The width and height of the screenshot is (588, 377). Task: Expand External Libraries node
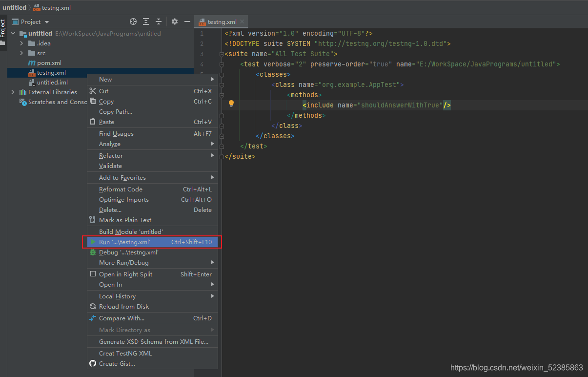pos(13,92)
